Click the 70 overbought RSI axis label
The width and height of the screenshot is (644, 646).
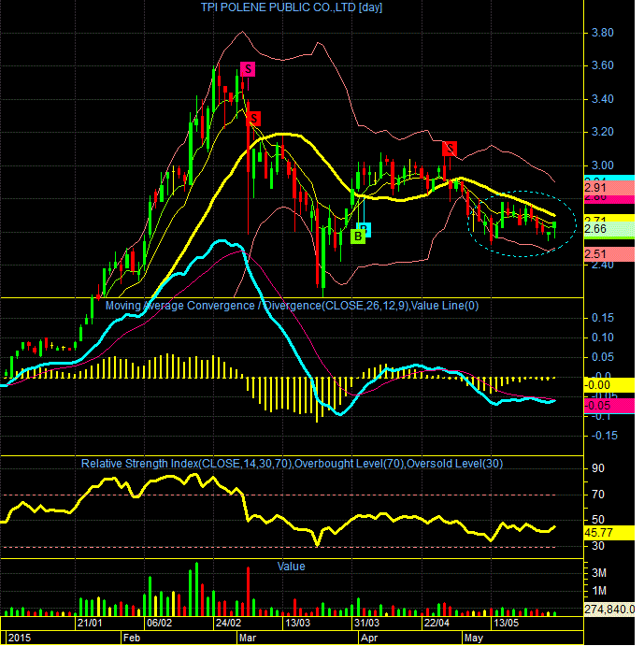(597, 495)
